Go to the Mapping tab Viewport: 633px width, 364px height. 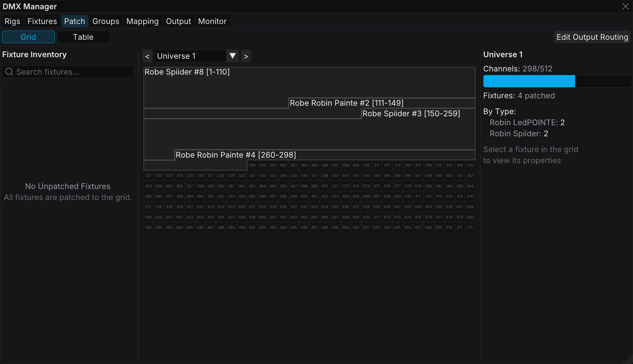tap(142, 21)
